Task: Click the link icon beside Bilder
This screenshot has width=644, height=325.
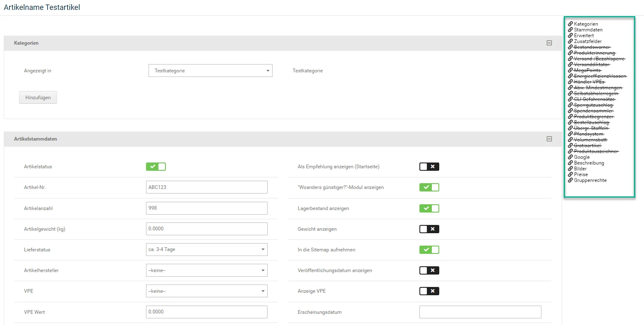Action: [x=570, y=169]
